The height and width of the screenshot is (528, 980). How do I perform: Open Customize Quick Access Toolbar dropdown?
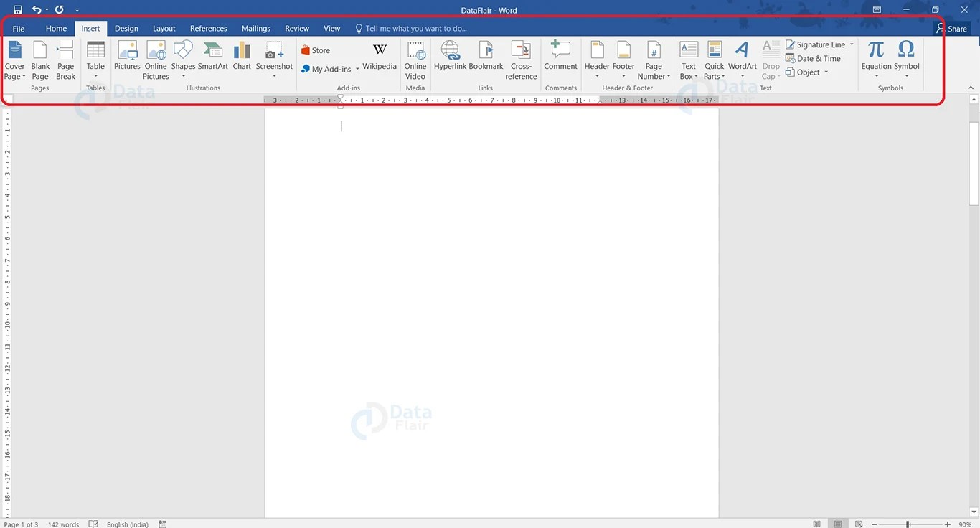coord(77,10)
